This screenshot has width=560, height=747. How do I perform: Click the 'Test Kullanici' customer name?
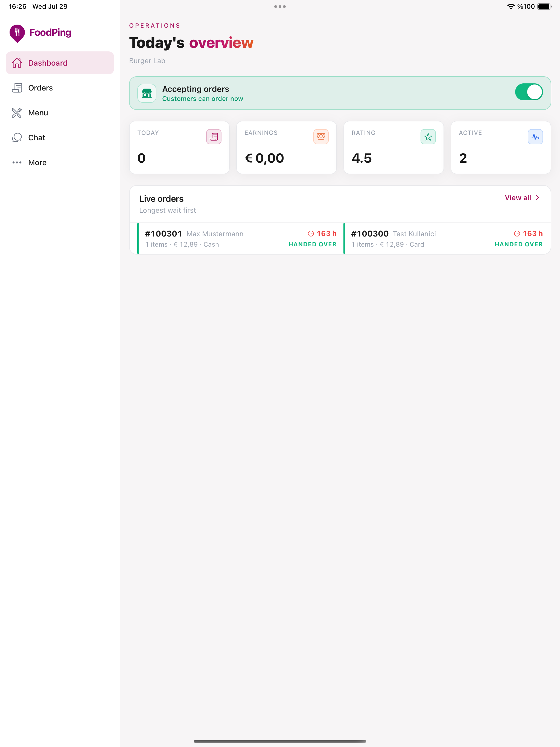coord(414,234)
